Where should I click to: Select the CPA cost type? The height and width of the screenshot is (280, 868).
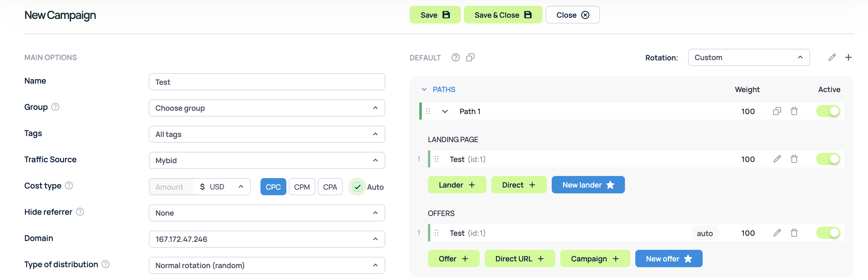[330, 187]
